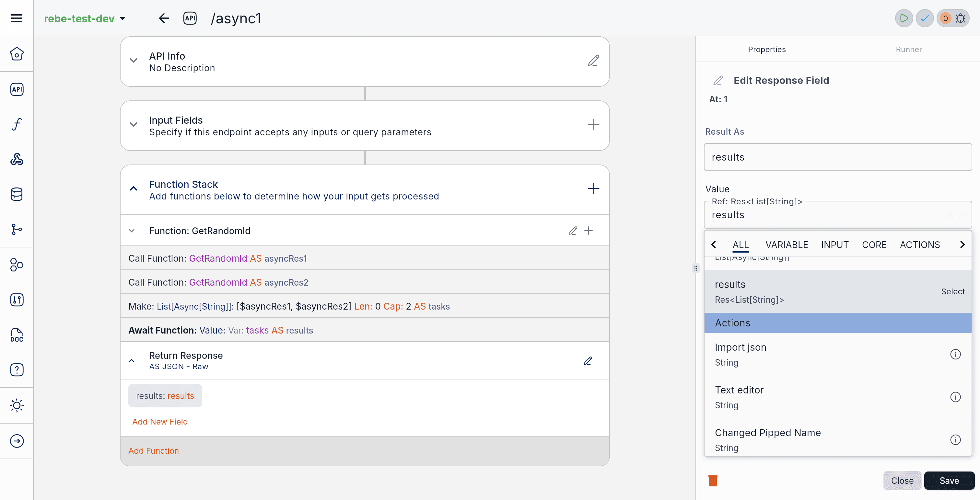This screenshot has height=500, width=980.
Task: Click the Actions section header
Action: (x=838, y=323)
